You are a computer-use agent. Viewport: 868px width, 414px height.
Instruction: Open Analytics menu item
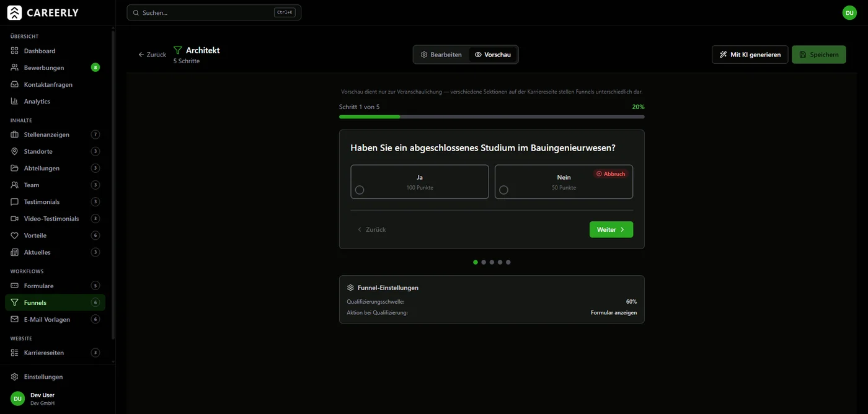pos(55,101)
